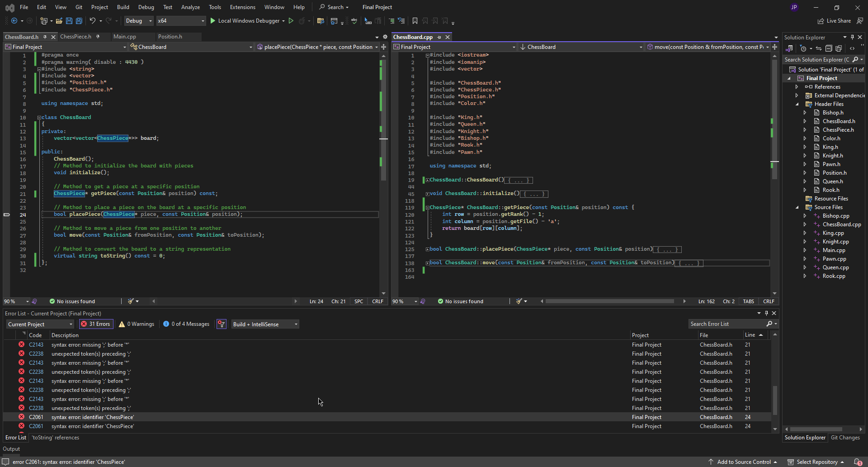Click Local Windows Debugger button
Screen dimensions: 868x467
[248, 21]
